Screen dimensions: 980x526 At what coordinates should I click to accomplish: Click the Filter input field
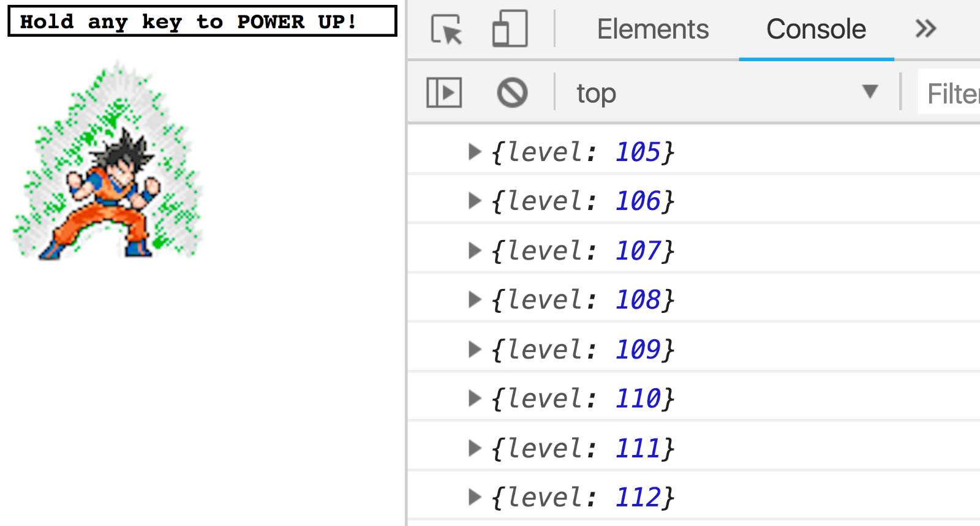(949, 93)
